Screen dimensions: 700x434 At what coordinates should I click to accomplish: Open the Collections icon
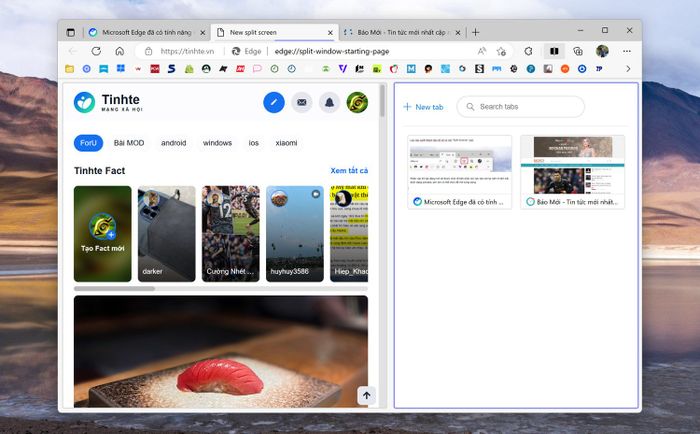[578, 51]
